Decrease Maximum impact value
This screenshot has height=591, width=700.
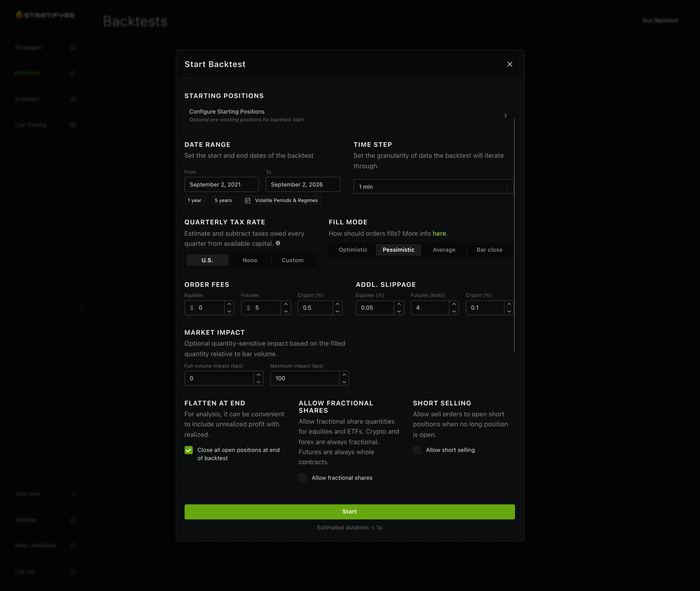pos(344,382)
